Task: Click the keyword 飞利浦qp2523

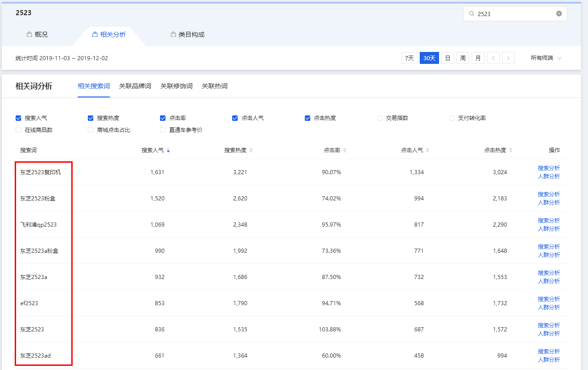Action: coord(39,225)
